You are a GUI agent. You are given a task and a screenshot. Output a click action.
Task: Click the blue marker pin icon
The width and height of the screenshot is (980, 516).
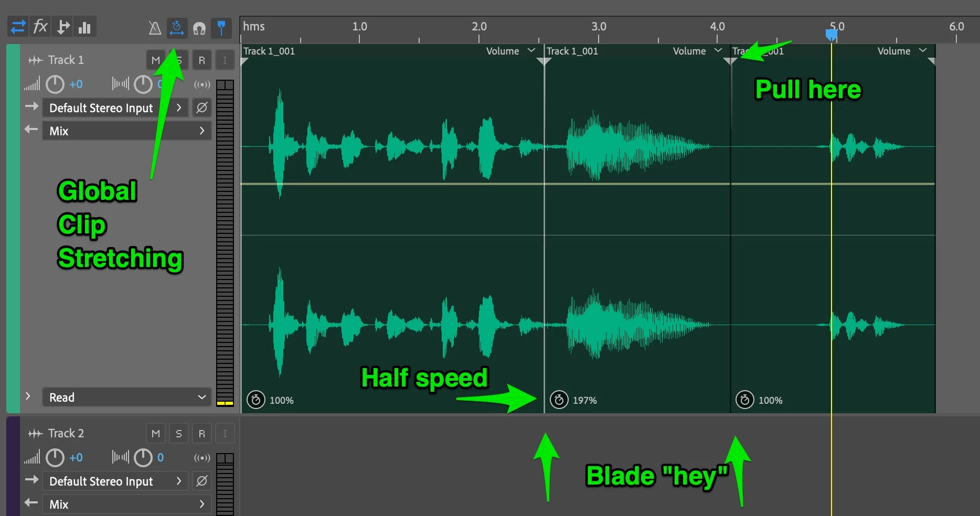click(x=221, y=28)
